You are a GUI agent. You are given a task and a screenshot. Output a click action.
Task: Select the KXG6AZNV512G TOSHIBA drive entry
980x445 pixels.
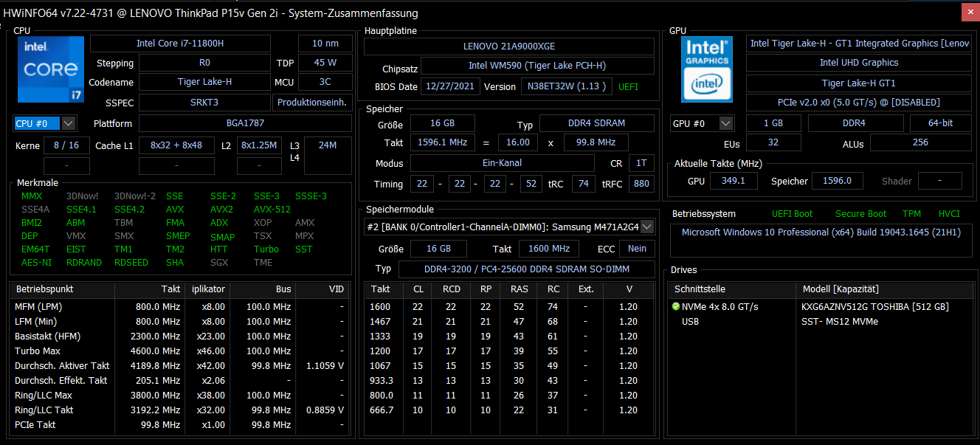click(x=875, y=306)
